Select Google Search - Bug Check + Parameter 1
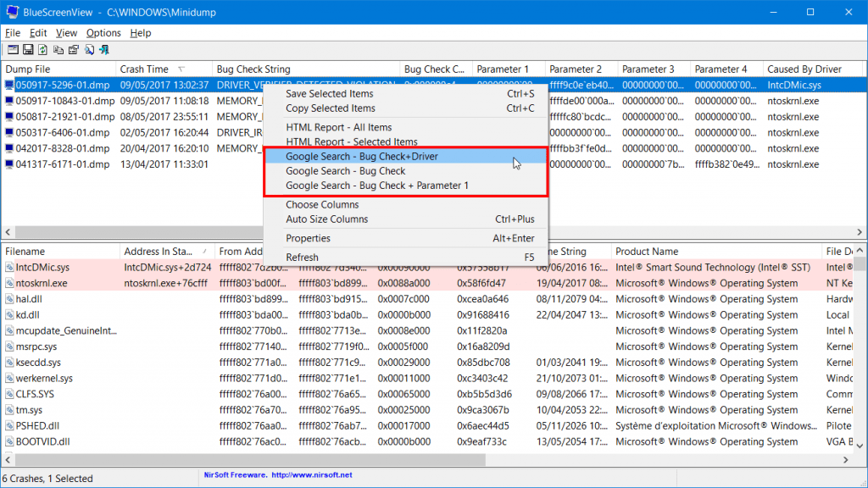Viewport: 868px width, 488px height. click(x=406, y=186)
